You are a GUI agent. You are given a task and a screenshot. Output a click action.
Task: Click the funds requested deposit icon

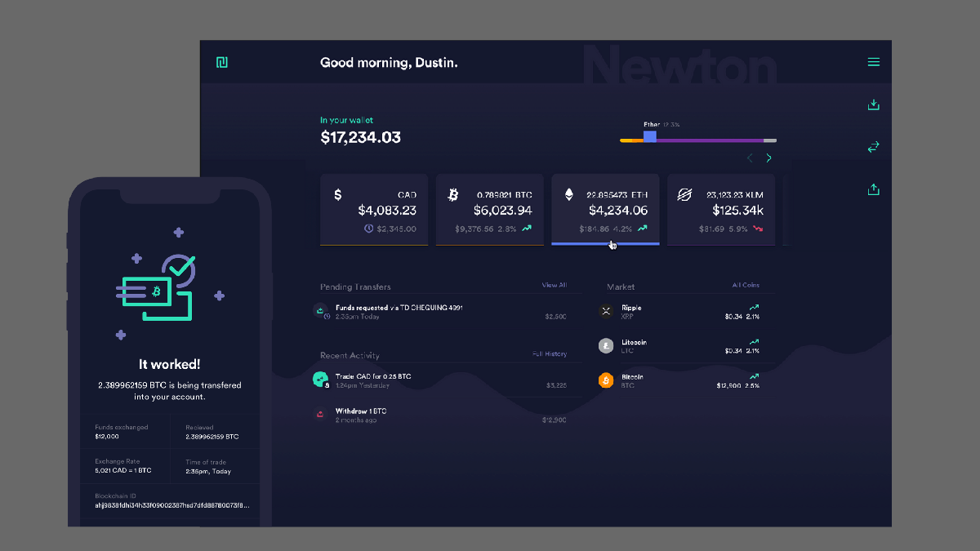[320, 310]
